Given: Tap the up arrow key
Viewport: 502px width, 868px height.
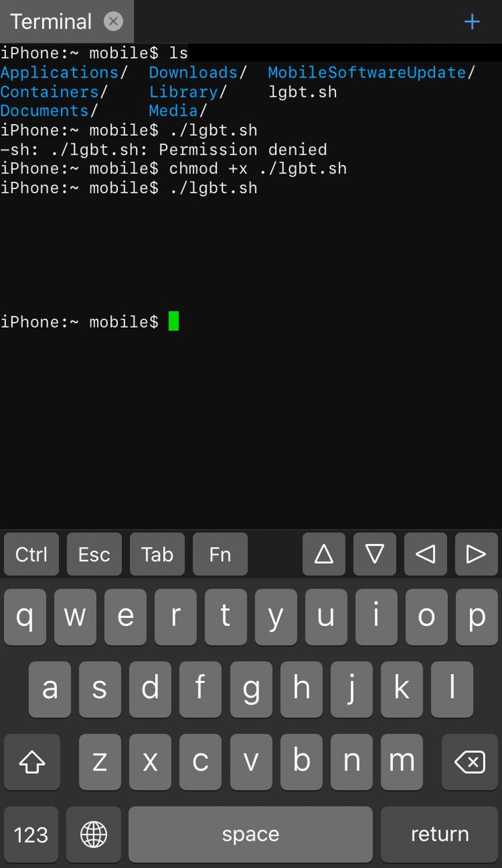Looking at the screenshot, I should [324, 554].
